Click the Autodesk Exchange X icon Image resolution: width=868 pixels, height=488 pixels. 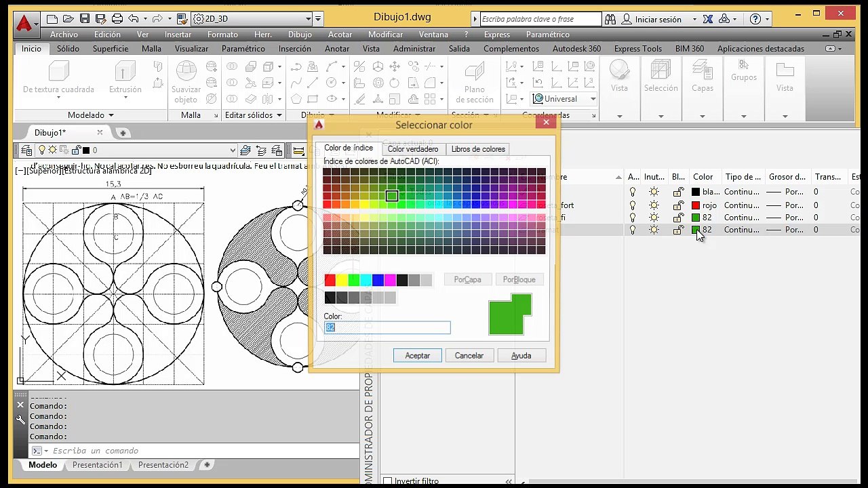(709, 19)
